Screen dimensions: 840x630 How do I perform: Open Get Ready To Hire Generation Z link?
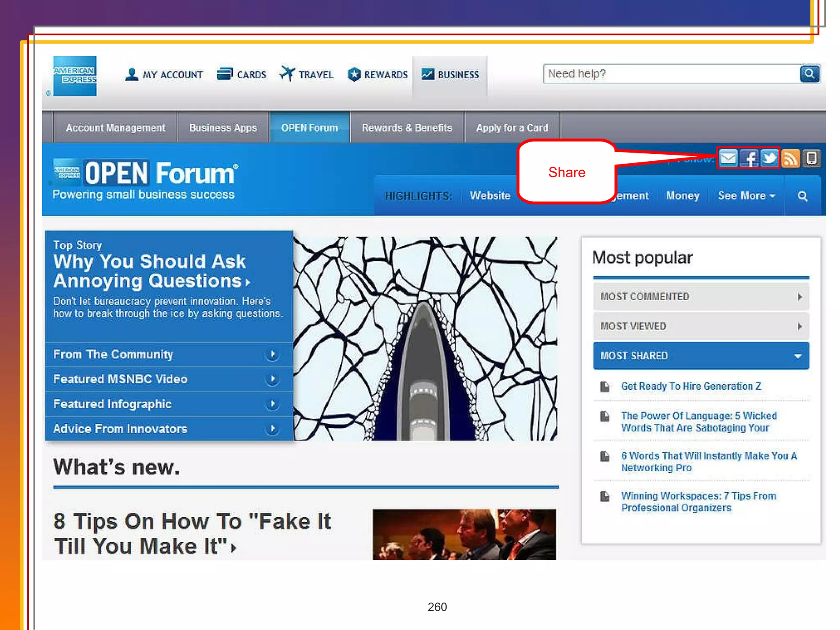point(691,386)
